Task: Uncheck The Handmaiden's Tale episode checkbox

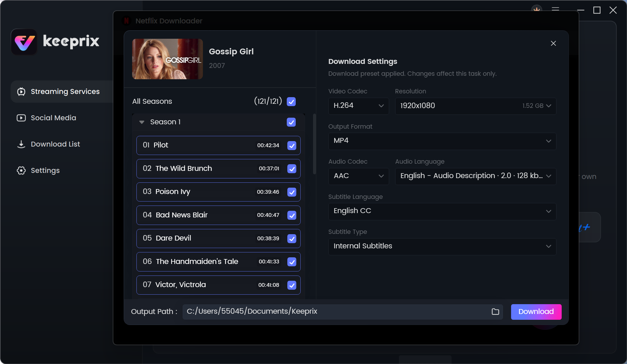Action: point(292,262)
